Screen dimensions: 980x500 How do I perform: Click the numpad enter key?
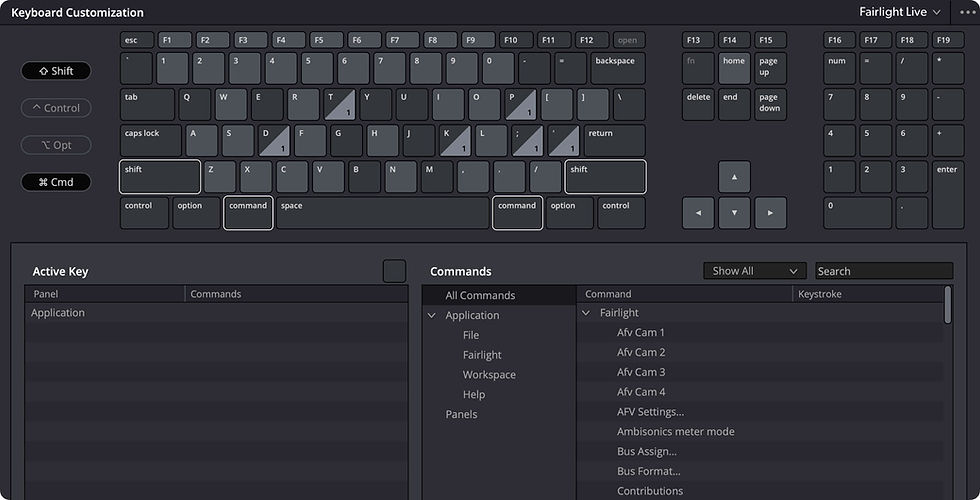[x=948, y=195]
